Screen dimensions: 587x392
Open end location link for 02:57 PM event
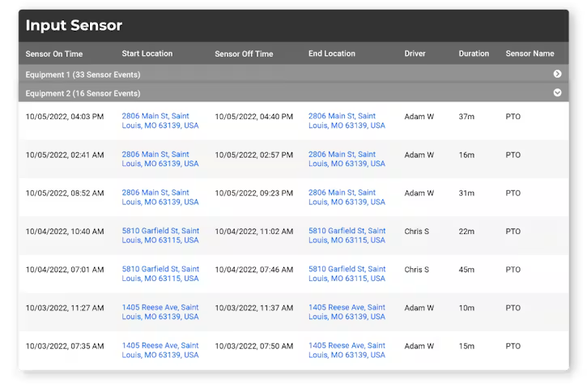click(347, 159)
